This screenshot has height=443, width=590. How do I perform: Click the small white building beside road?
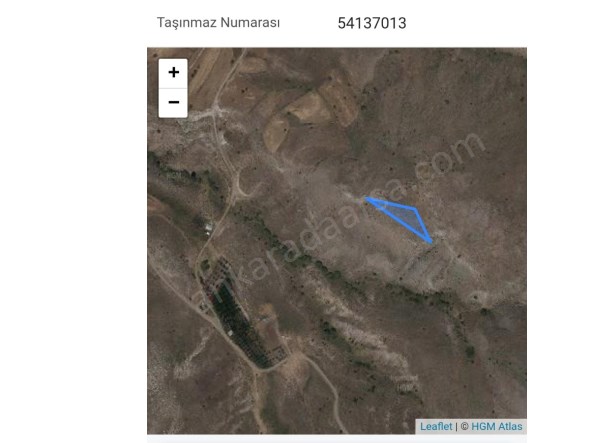208,227
